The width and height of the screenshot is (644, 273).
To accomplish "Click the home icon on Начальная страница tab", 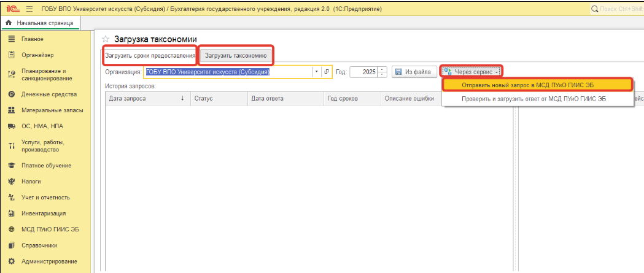I will (x=8, y=23).
